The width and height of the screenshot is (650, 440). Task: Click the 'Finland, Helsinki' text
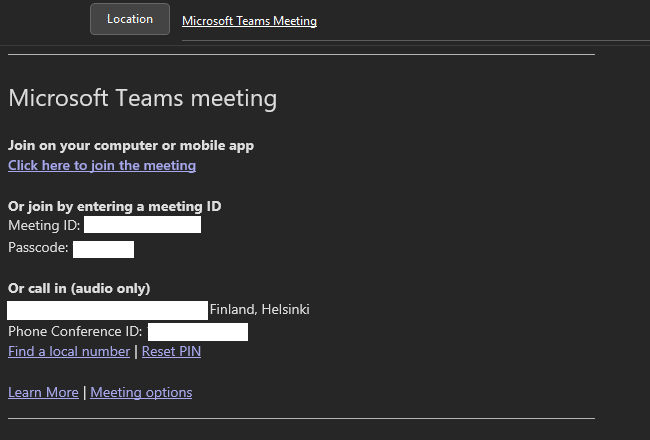(x=260, y=310)
